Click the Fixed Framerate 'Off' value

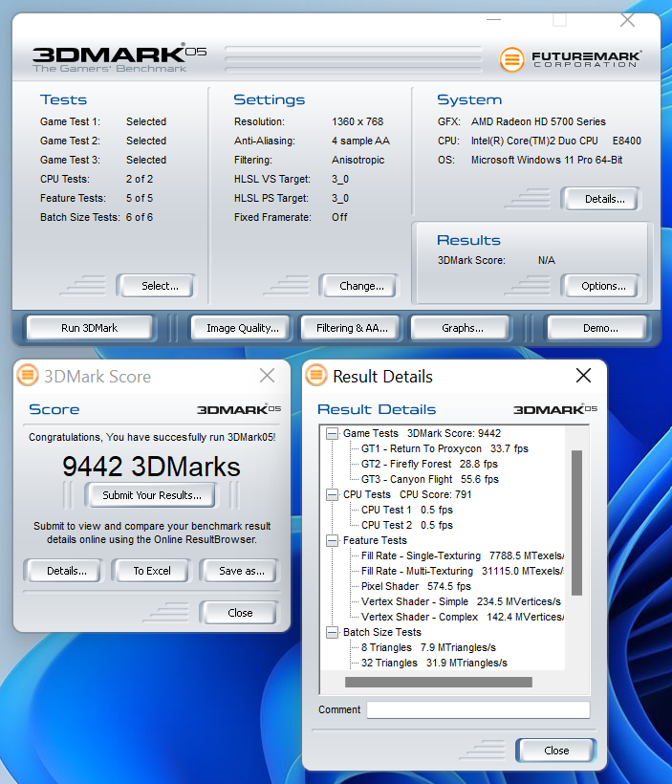(339, 217)
